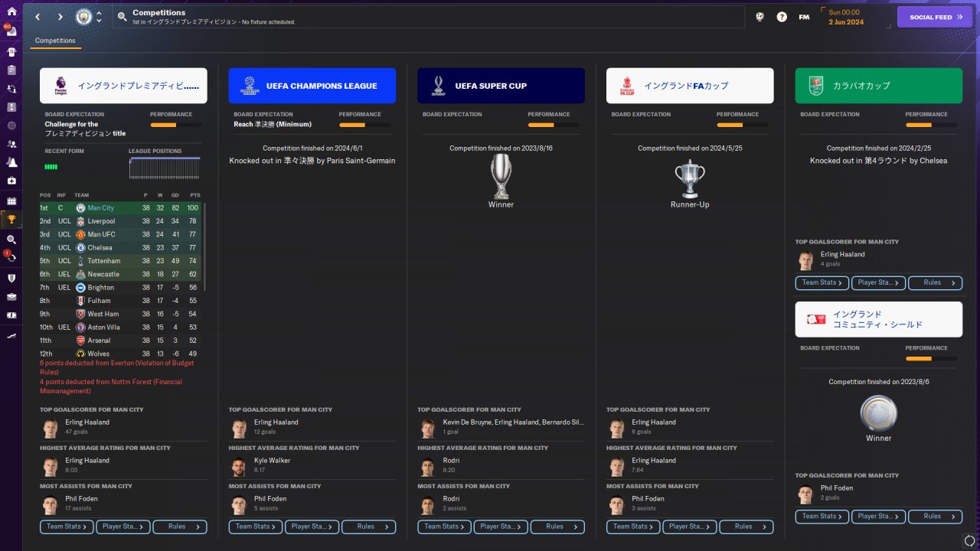Open the コミュニティ・シールド header

pos(879,319)
